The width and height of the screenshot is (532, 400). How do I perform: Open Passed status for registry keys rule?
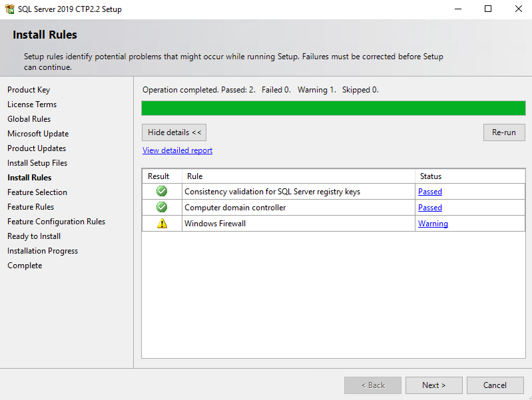[430, 192]
